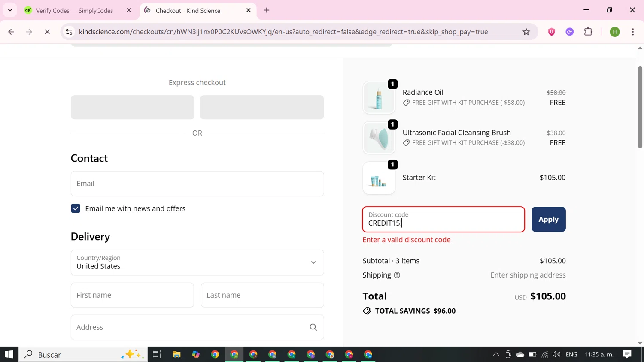Click the Subtotal · 3 items label

pos(391,261)
